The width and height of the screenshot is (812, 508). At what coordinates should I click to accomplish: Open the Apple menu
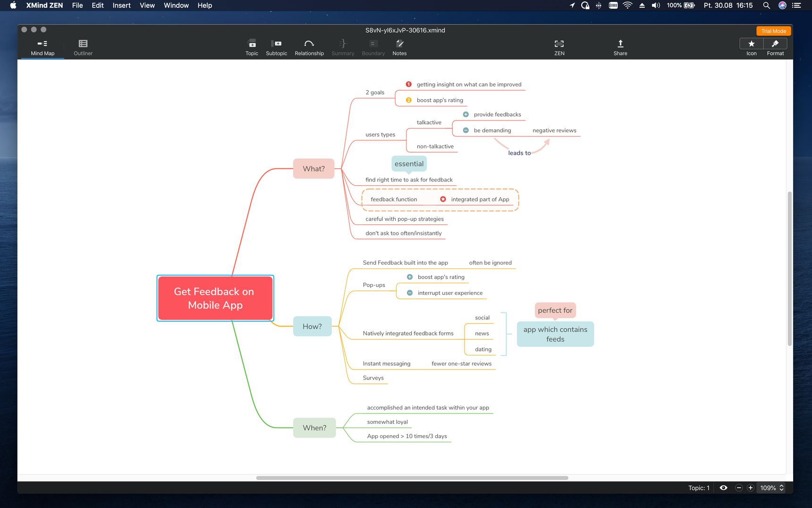click(13, 5)
